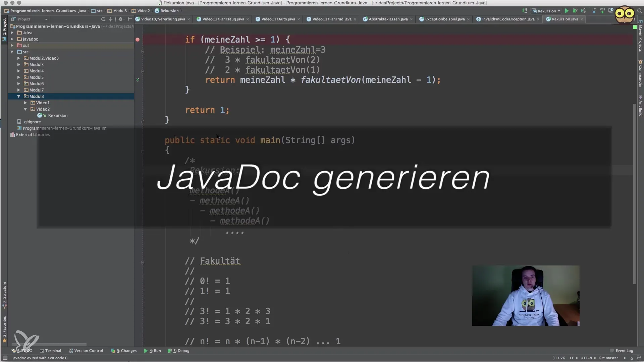Expand the javadoc folder

(12, 39)
